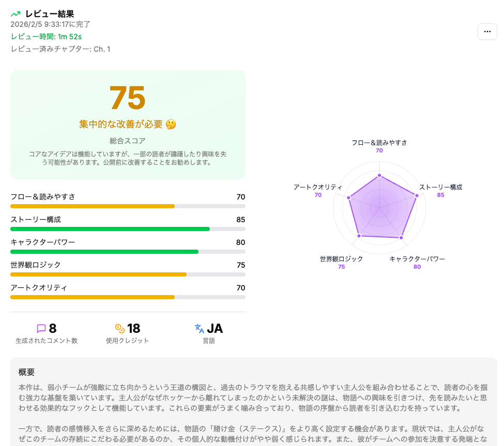Click the green trending arrow icon beside レビュー結果

click(16, 13)
